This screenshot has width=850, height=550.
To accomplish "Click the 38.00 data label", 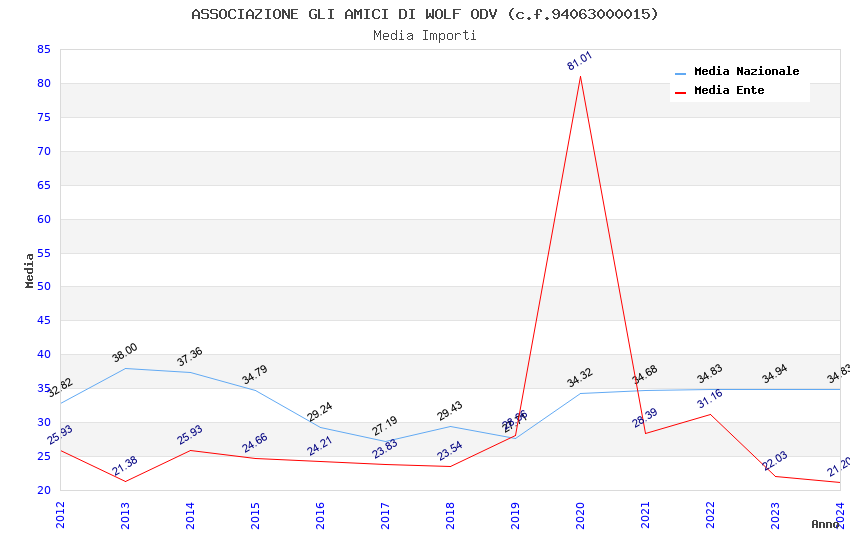I will [x=125, y=353].
